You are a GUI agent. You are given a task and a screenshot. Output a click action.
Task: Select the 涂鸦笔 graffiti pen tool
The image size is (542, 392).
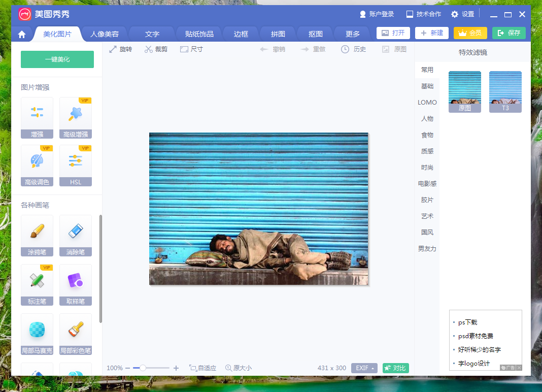37,236
